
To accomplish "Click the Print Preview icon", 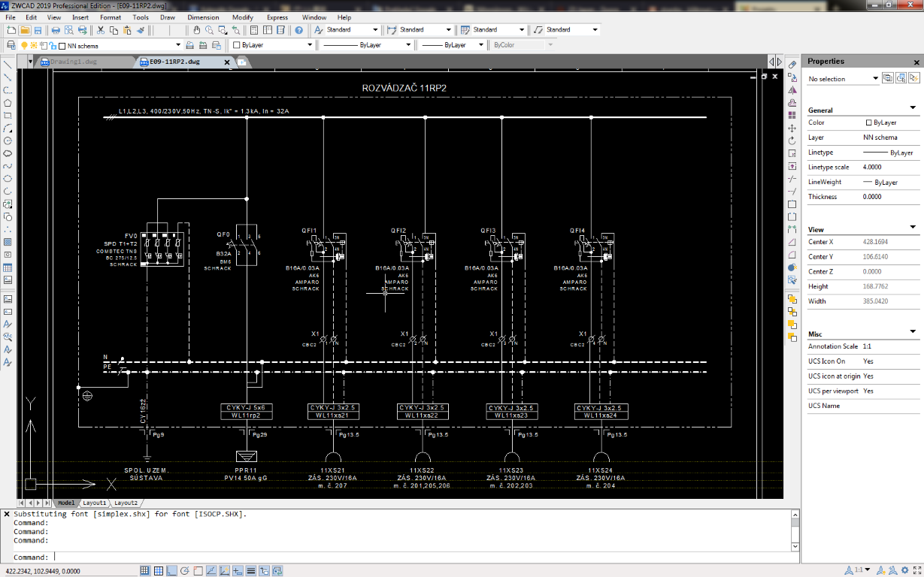I will (x=68, y=30).
